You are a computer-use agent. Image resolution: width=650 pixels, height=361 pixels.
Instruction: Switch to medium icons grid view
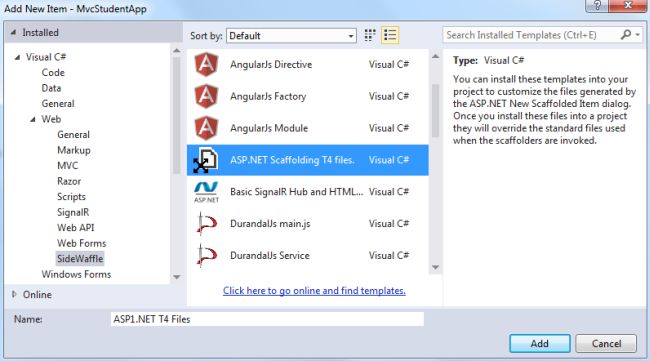(x=370, y=35)
